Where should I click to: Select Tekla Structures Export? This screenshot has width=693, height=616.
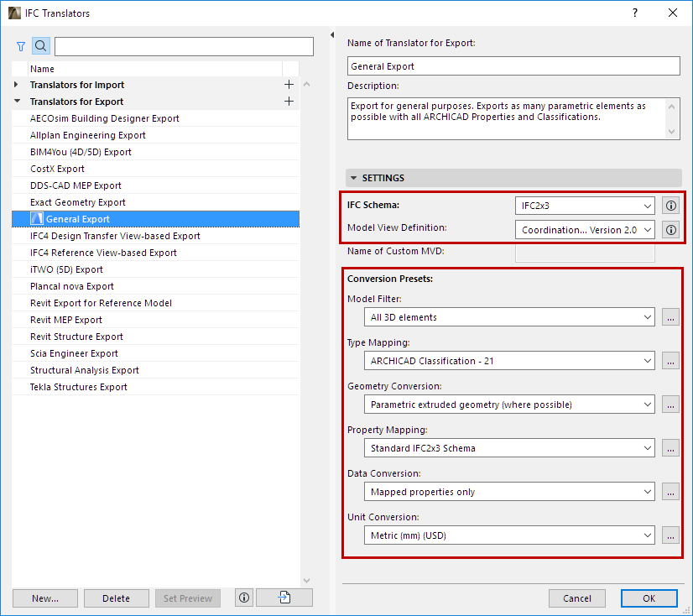155,388
